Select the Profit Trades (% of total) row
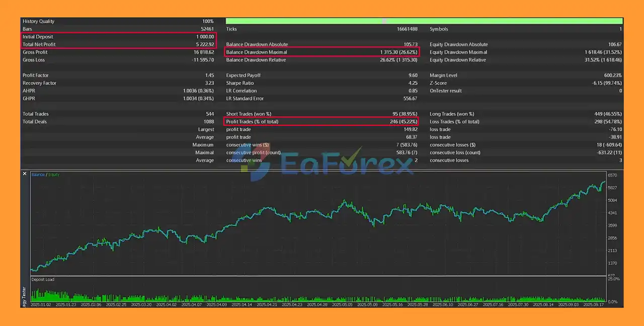Image resolution: width=644 pixels, height=326 pixels. [321, 122]
